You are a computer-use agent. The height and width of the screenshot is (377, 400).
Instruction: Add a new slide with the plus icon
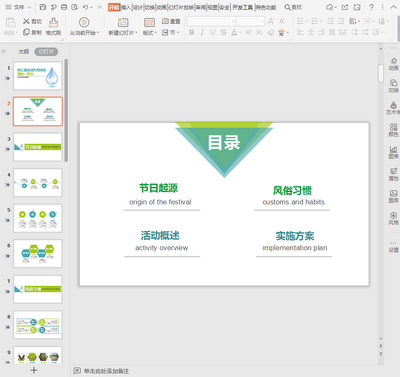(34, 370)
